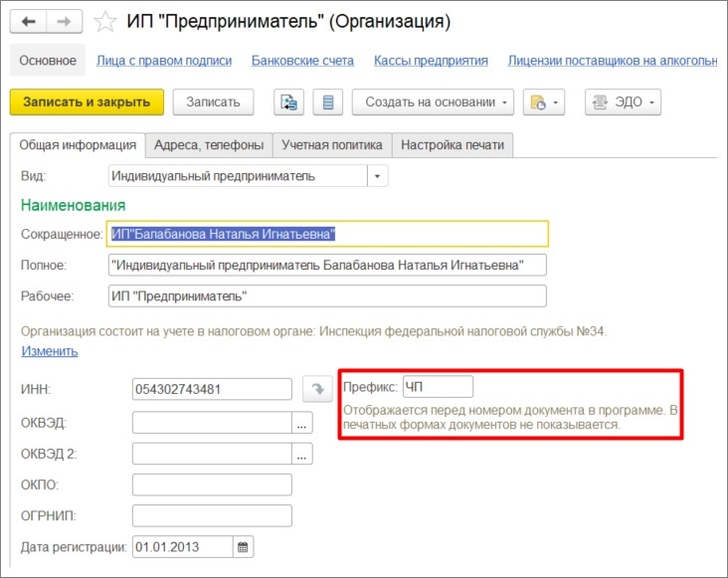Click the ОКПО input field
The image size is (728, 578).
point(212,484)
